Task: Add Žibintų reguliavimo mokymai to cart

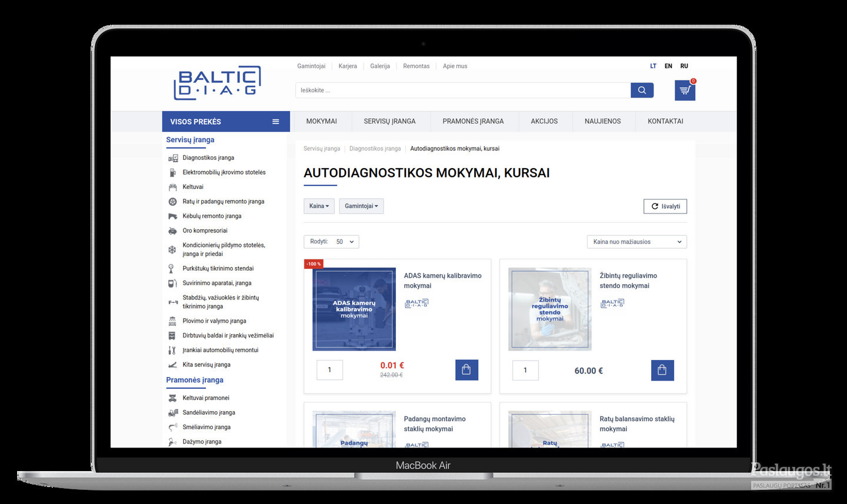Action: [662, 371]
